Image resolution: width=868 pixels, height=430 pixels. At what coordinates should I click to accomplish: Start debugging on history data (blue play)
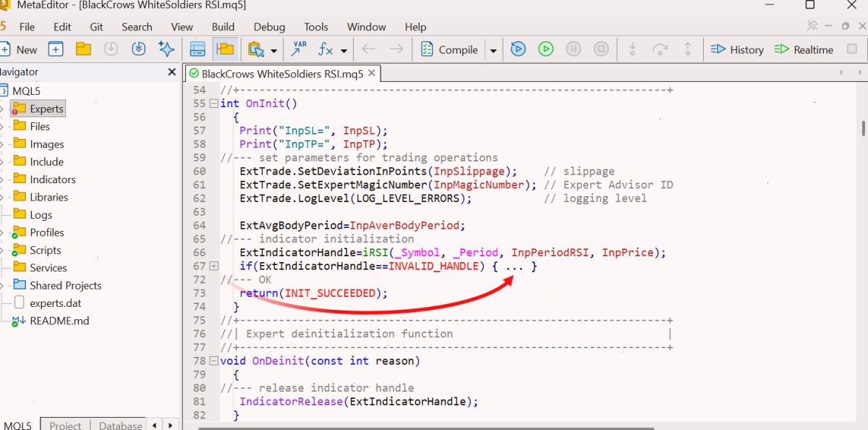[x=518, y=49]
